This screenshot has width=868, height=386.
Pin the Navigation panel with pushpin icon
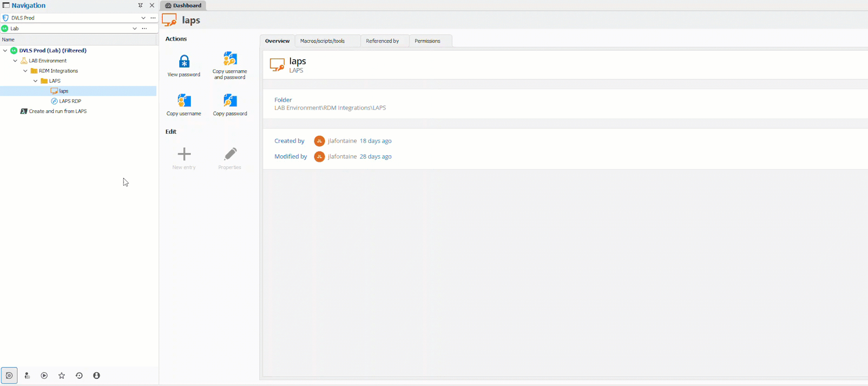[140, 6]
